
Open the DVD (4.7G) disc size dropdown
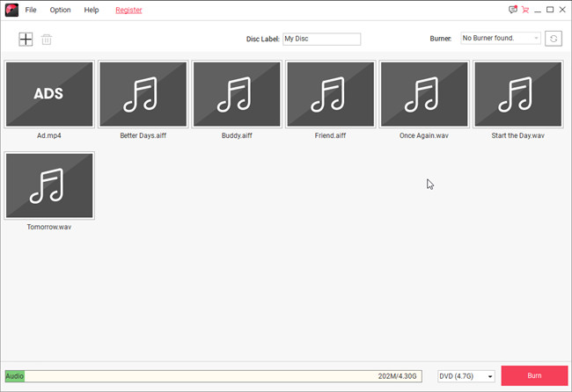[466, 376]
